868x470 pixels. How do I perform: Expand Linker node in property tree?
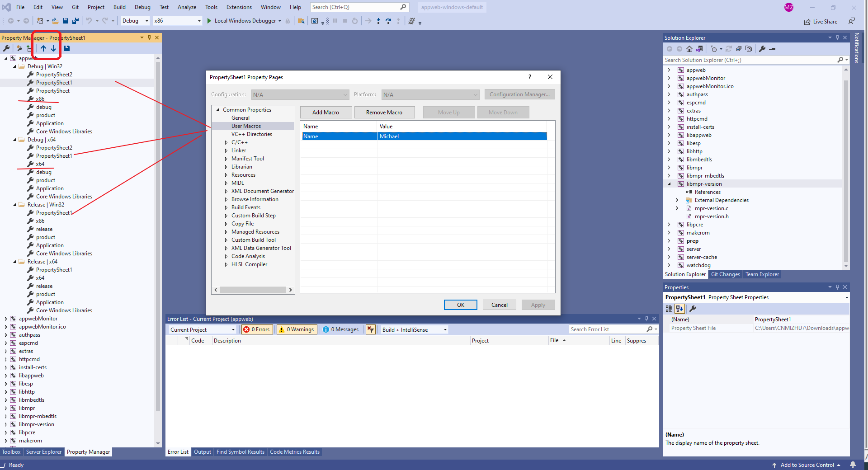coord(226,150)
